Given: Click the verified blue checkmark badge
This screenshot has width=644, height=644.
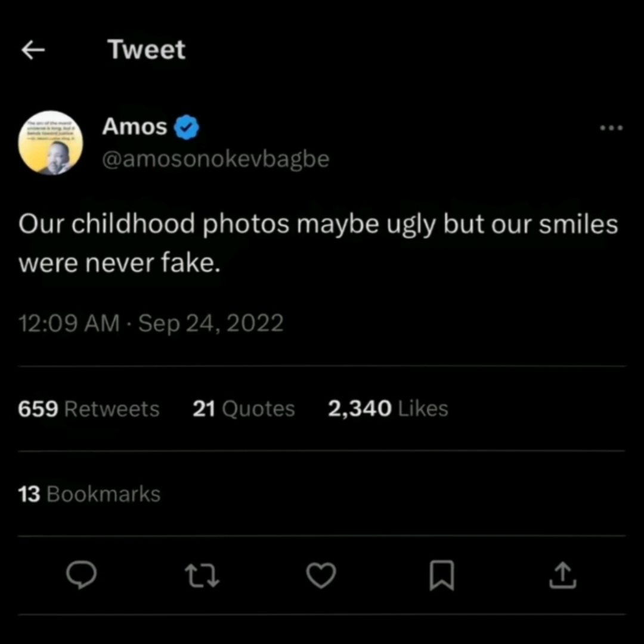Looking at the screenshot, I should click(x=186, y=126).
